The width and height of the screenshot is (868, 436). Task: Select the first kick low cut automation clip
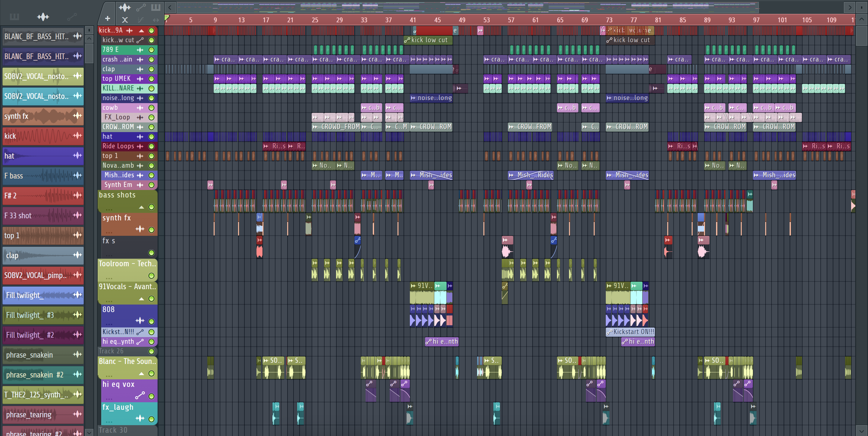coord(428,40)
